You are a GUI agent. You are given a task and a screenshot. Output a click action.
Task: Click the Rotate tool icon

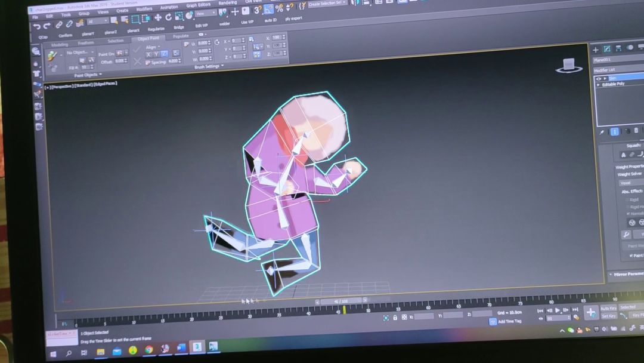(168, 17)
